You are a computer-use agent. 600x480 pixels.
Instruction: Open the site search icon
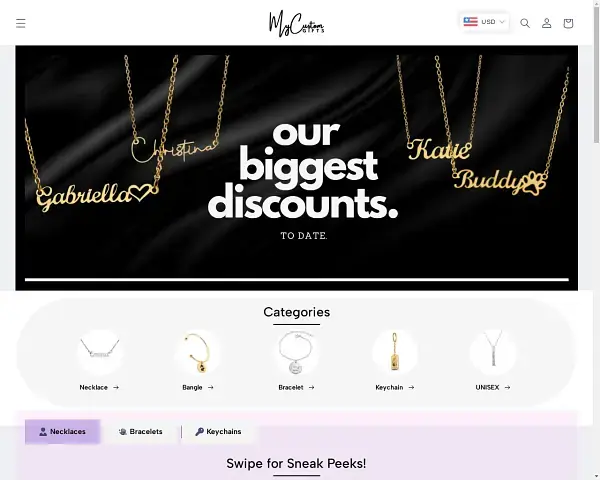click(525, 23)
